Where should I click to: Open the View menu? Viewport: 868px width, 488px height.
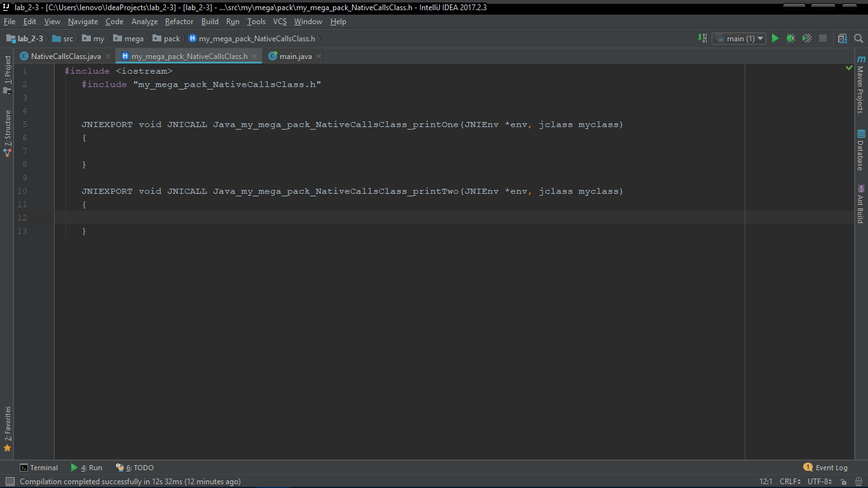point(53,22)
